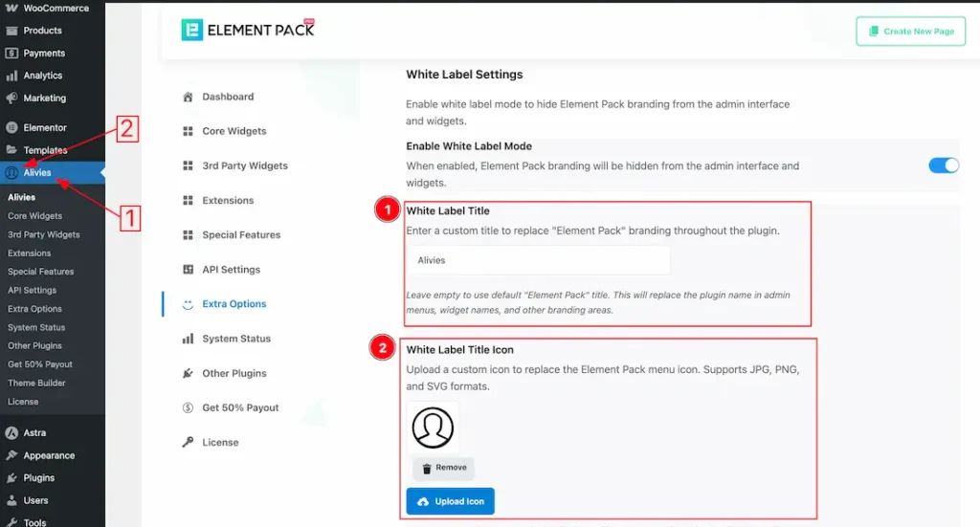Open the Elementor admin menu
Image resolution: width=980 pixels, height=527 pixels.
tap(44, 127)
